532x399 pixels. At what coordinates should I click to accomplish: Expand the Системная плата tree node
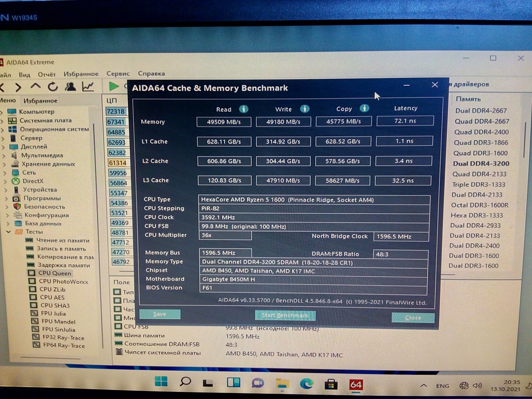click(x=3, y=121)
